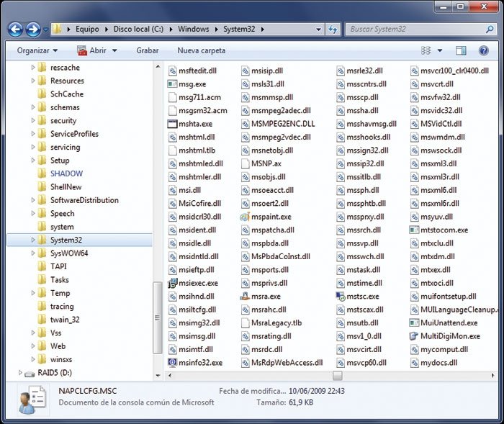Click the tree pane scroll-up arrow
This screenshot has width=504, height=424.
pyautogui.click(x=158, y=66)
